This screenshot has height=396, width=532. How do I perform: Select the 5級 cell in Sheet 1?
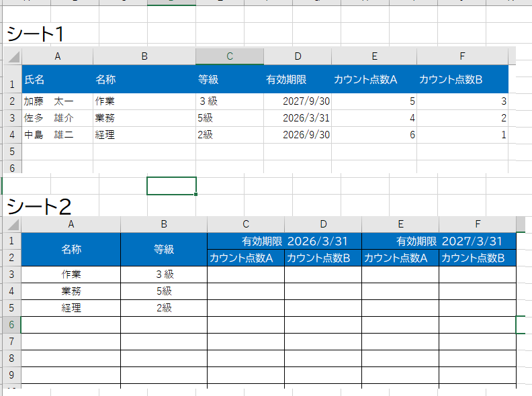click(x=230, y=118)
